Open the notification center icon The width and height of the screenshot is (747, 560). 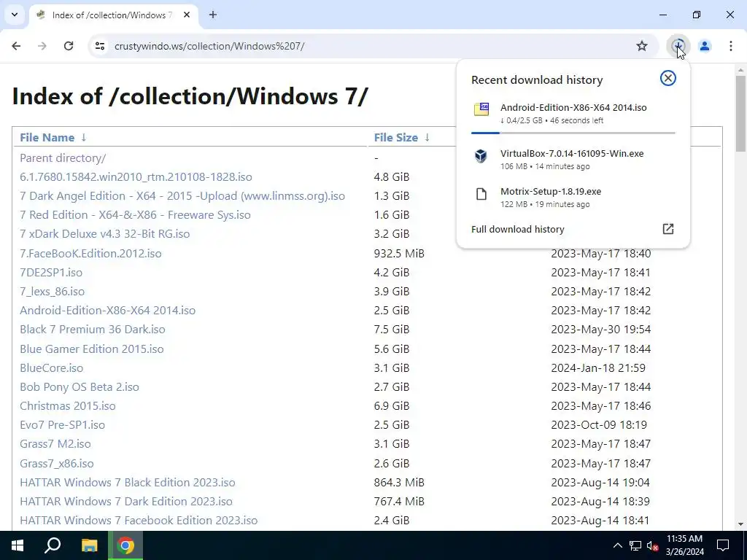point(723,545)
